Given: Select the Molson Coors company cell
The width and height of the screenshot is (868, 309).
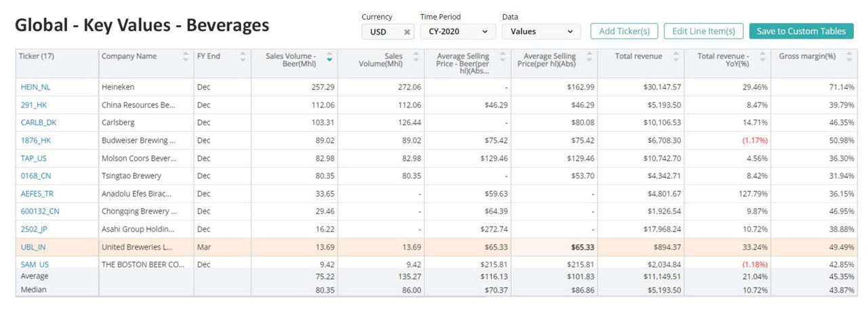Looking at the screenshot, I should 146,158.
